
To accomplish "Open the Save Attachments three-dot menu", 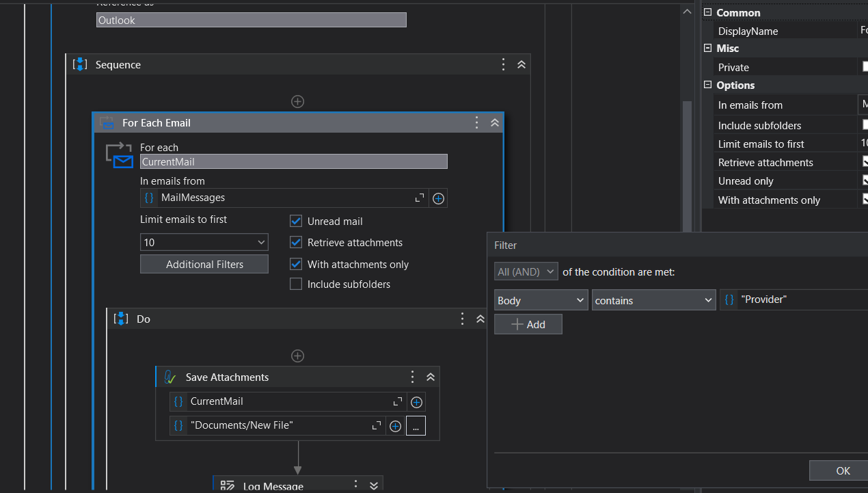I will coord(412,376).
